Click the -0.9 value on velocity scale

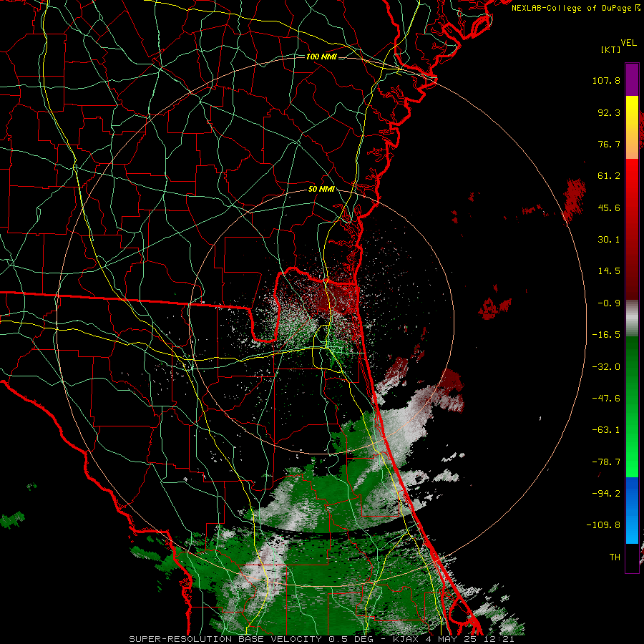(x=609, y=303)
